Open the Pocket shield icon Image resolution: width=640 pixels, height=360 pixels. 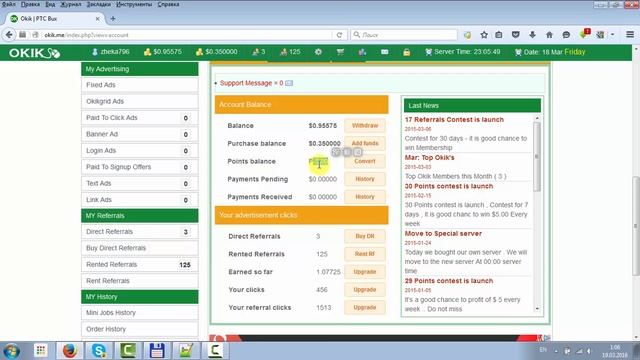pos(516,35)
